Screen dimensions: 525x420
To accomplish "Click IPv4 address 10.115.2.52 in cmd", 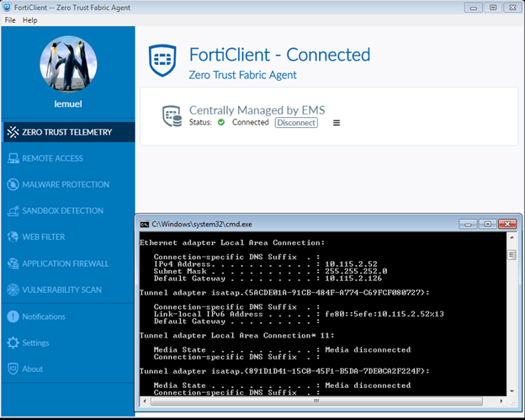I will click(x=351, y=264).
